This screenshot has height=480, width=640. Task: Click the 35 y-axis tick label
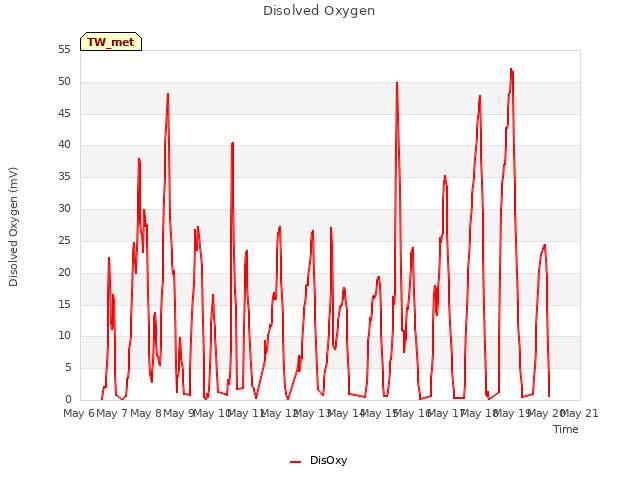point(64,177)
